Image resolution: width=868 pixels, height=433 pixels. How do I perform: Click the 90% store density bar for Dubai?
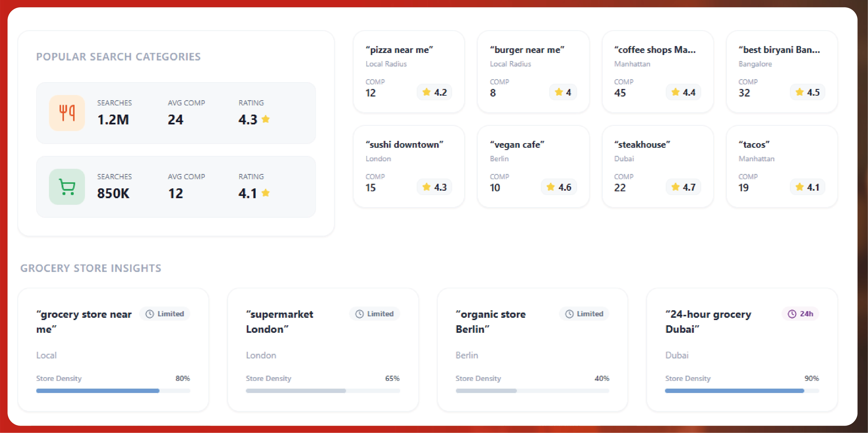(742, 391)
